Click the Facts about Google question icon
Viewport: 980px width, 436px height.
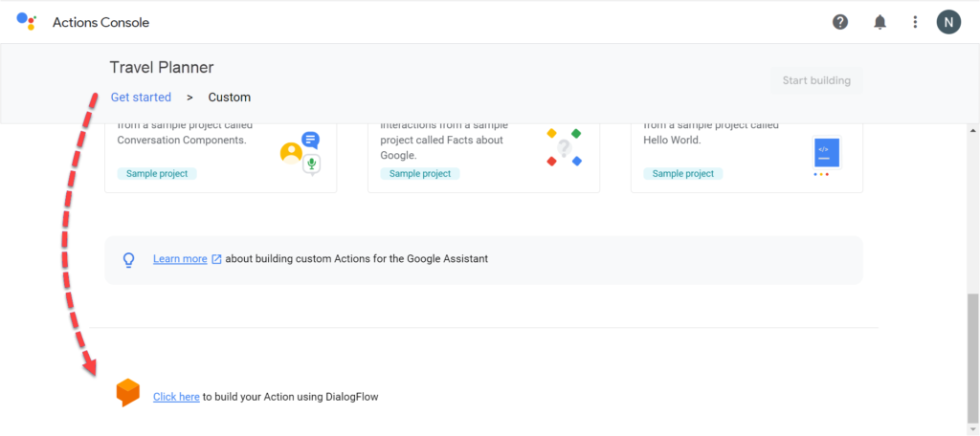564,148
